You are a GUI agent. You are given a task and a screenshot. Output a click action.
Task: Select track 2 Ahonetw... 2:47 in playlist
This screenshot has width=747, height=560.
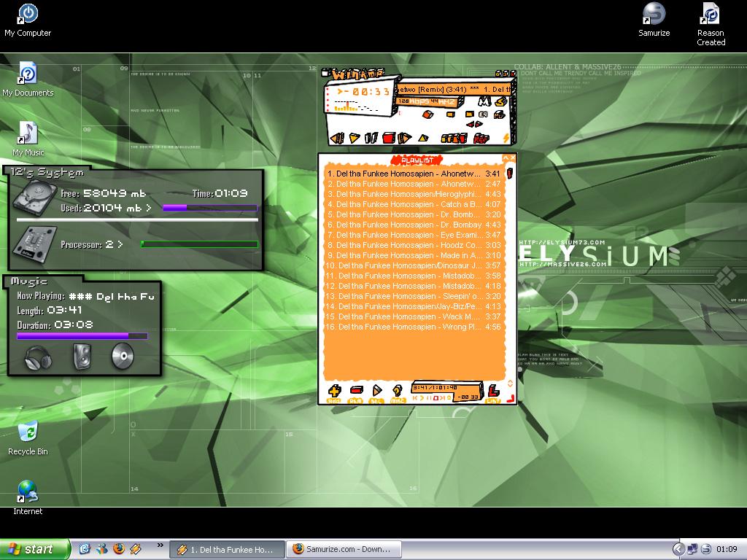coord(414,184)
